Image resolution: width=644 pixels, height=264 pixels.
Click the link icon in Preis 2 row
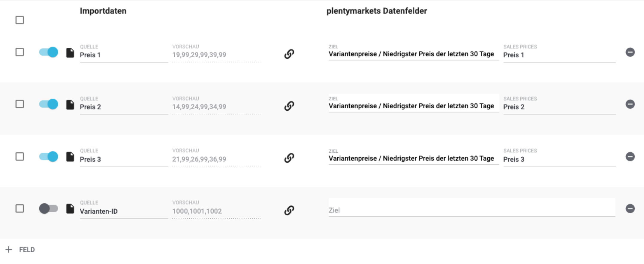289,106
